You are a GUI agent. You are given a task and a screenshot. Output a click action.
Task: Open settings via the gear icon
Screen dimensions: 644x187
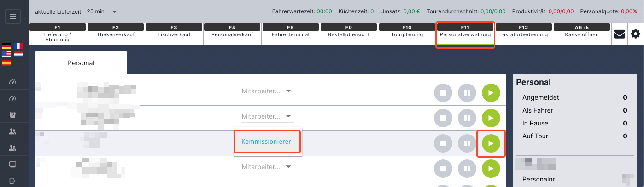(x=636, y=34)
